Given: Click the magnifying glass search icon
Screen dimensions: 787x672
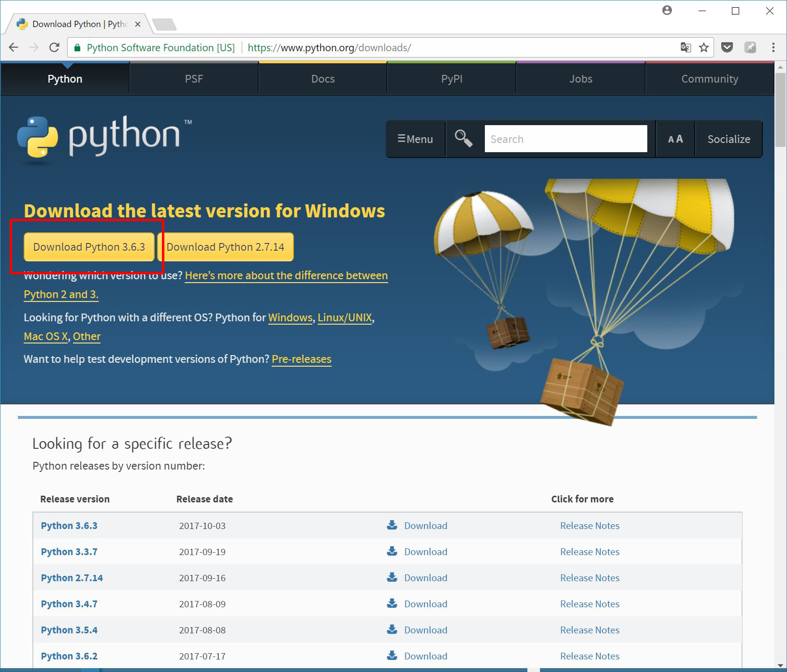Looking at the screenshot, I should pyautogui.click(x=464, y=139).
